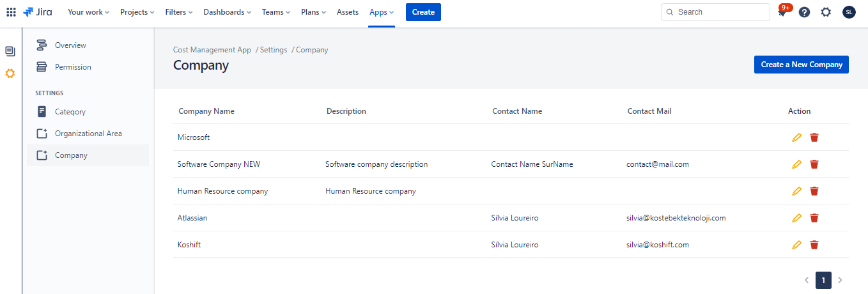Open the Assets menu item
Image resolution: width=868 pixels, height=294 pixels.
[x=348, y=12]
